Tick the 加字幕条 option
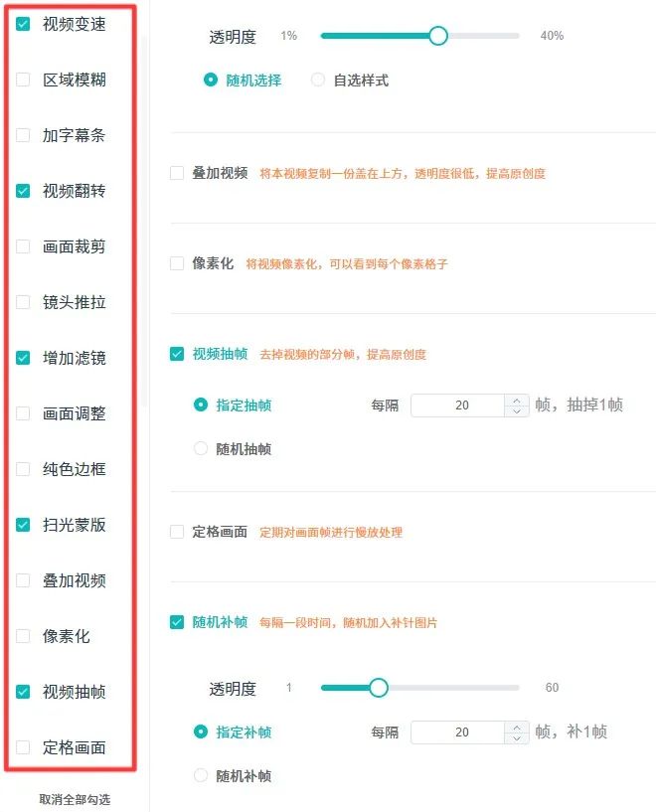The width and height of the screenshot is (656, 812). pyautogui.click(x=23, y=135)
